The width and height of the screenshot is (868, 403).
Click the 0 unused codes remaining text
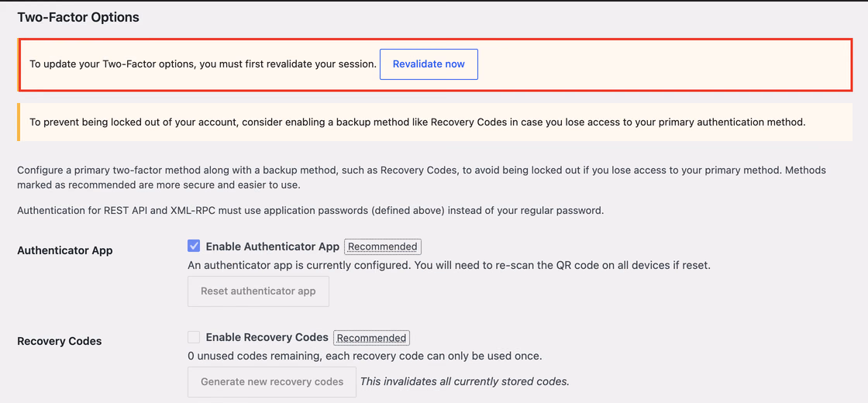pos(365,356)
